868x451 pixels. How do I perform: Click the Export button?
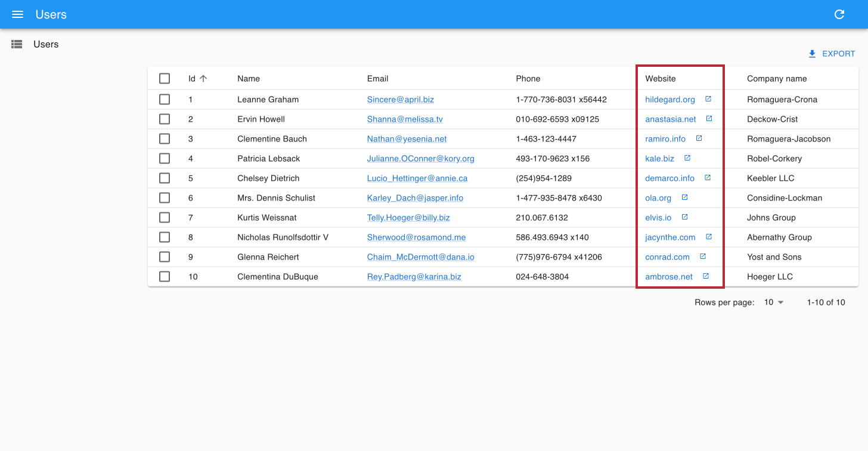pyautogui.click(x=832, y=54)
